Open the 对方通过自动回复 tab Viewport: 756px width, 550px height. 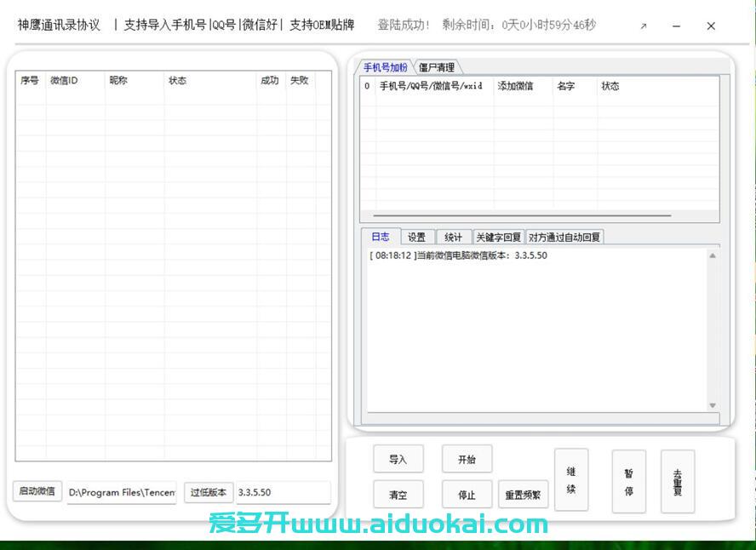click(564, 238)
